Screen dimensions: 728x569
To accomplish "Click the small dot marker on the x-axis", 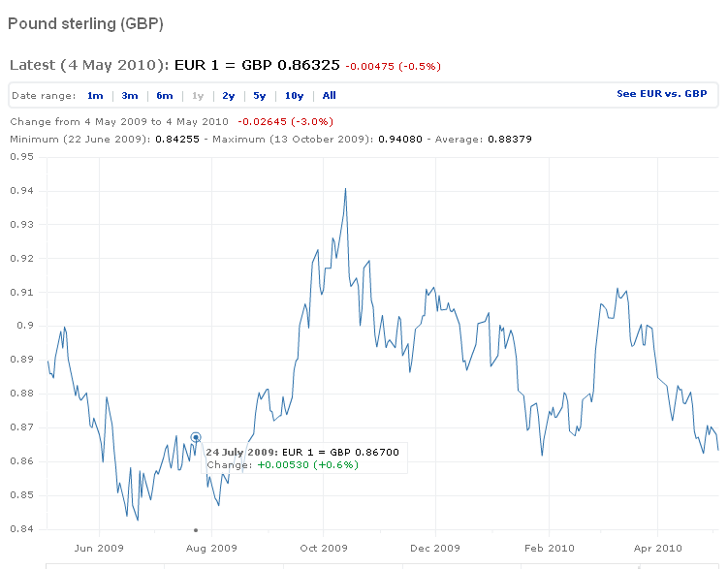I will [x=196, y=530].
